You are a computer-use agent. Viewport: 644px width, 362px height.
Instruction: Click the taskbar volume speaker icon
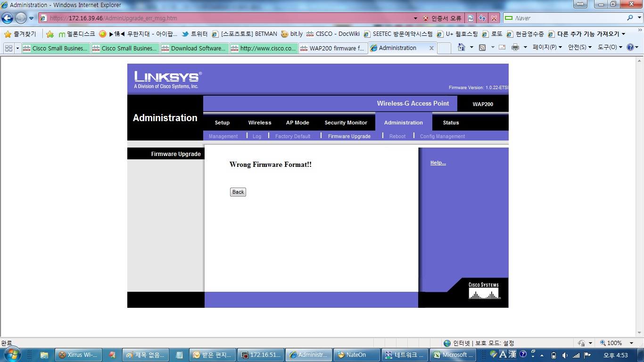coord(565,355)
